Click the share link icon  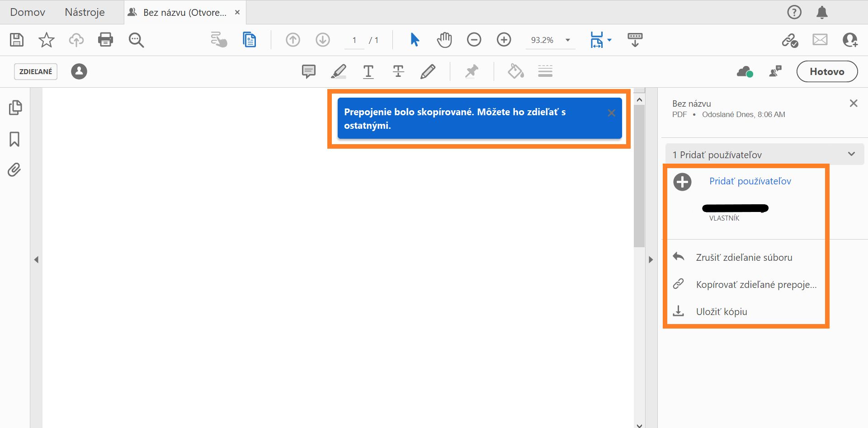tap(790, 40)
